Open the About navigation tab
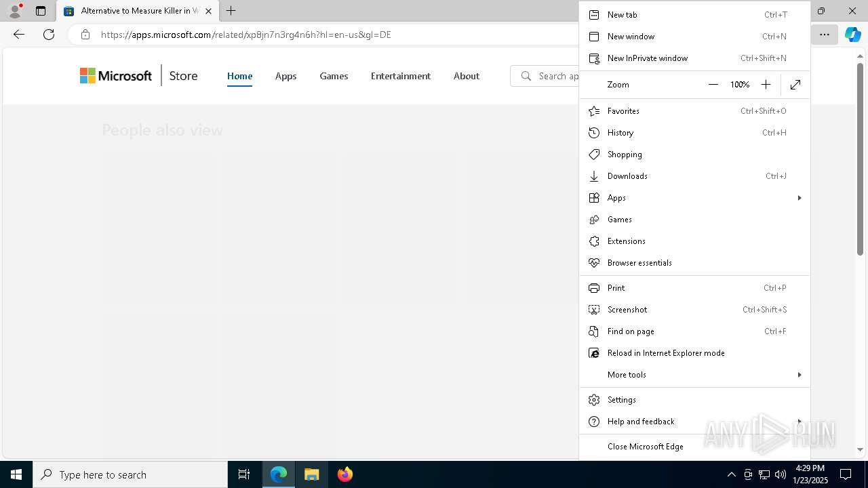This screenshot has height=488, width=868. 467,76
